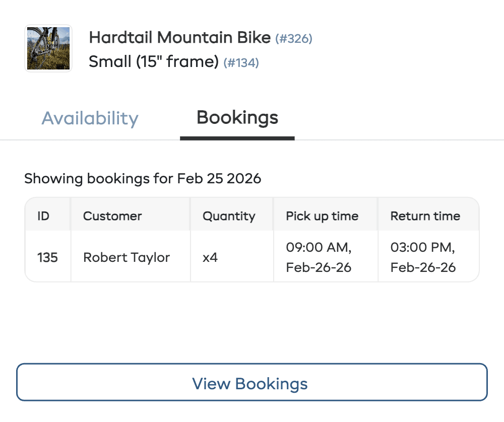Image resolution: width=504 pixels, height=422 pixels.
Task: Open product ID link (#326)
Action: click(293, 38)
